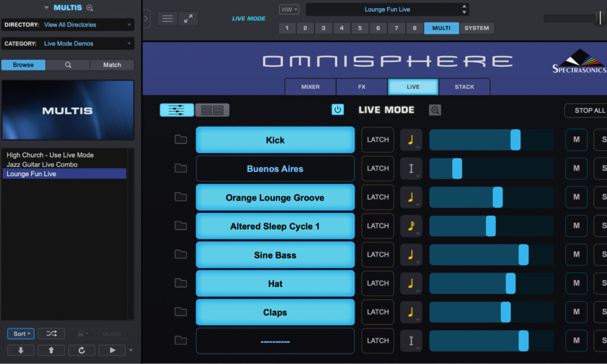Toggle Live Mode power button on
The width and height of the screenshot is (607, 364).
click(337, 110)
